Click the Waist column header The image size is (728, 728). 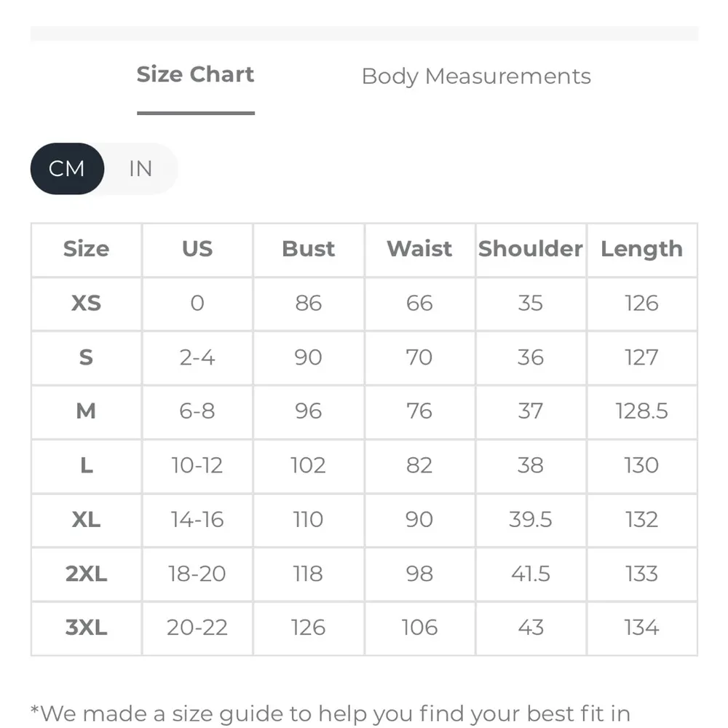tap(419, 249)
